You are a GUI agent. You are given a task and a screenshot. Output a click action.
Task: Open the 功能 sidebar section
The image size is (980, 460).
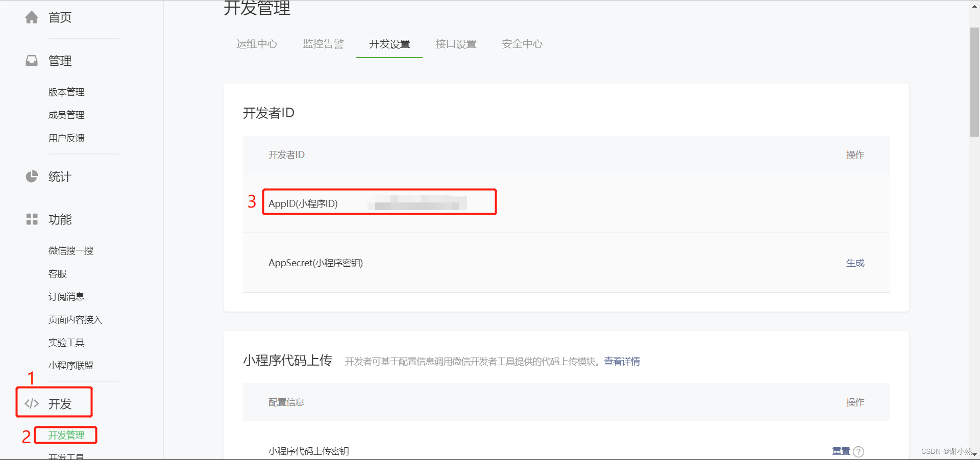click(60, 219)
